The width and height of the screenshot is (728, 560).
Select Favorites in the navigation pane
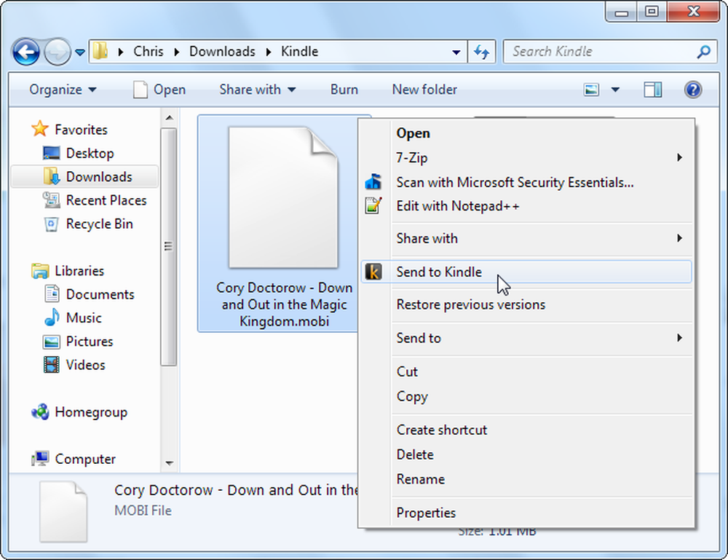pos(69,130)
